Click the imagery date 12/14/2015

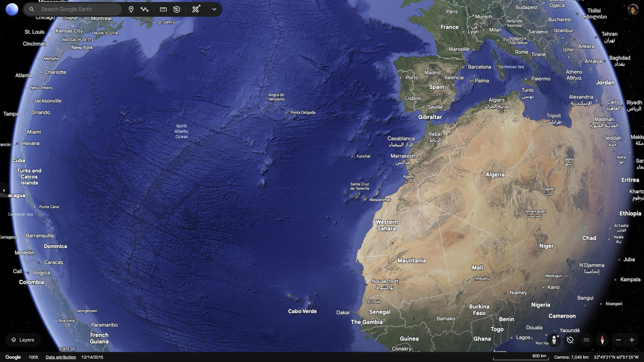92,357
